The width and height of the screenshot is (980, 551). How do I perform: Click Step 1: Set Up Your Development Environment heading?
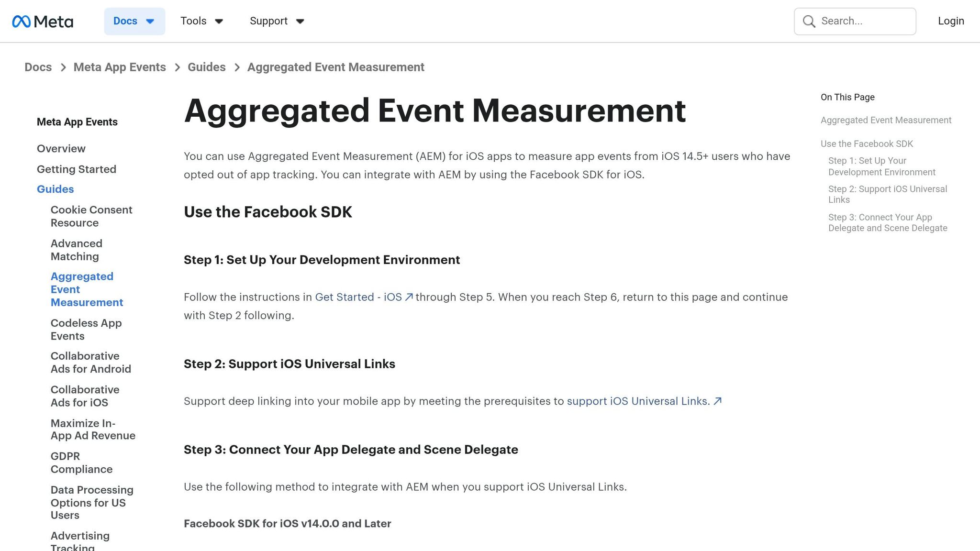tap(322, 260)
